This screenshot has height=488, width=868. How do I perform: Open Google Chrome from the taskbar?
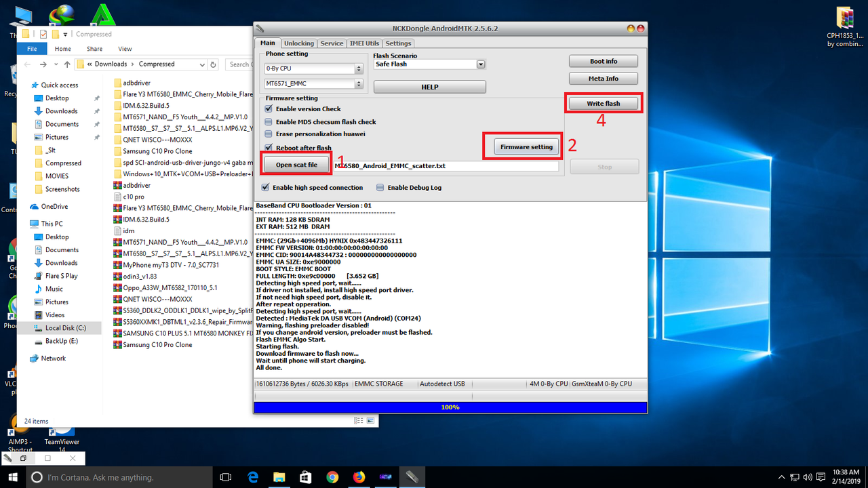pyautogui.click(x=332, y=476)
